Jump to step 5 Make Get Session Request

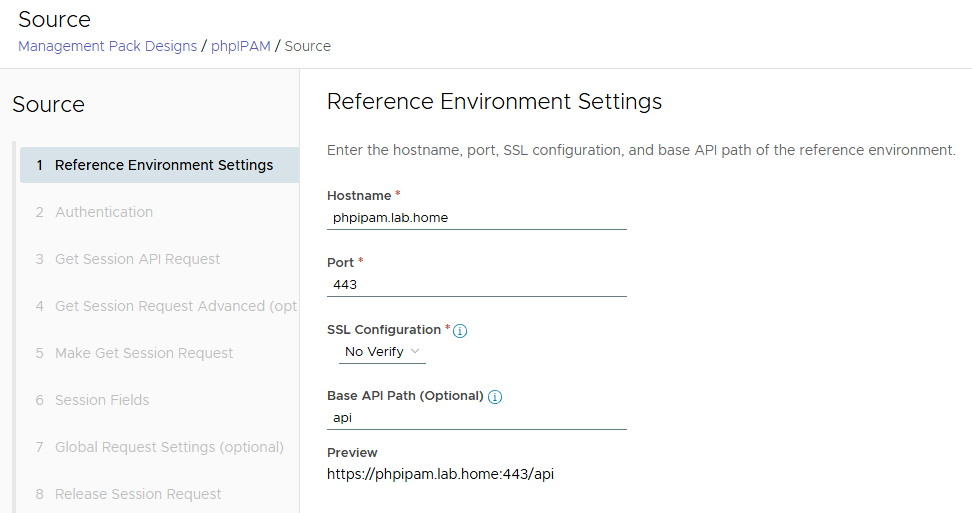(144, 353)
